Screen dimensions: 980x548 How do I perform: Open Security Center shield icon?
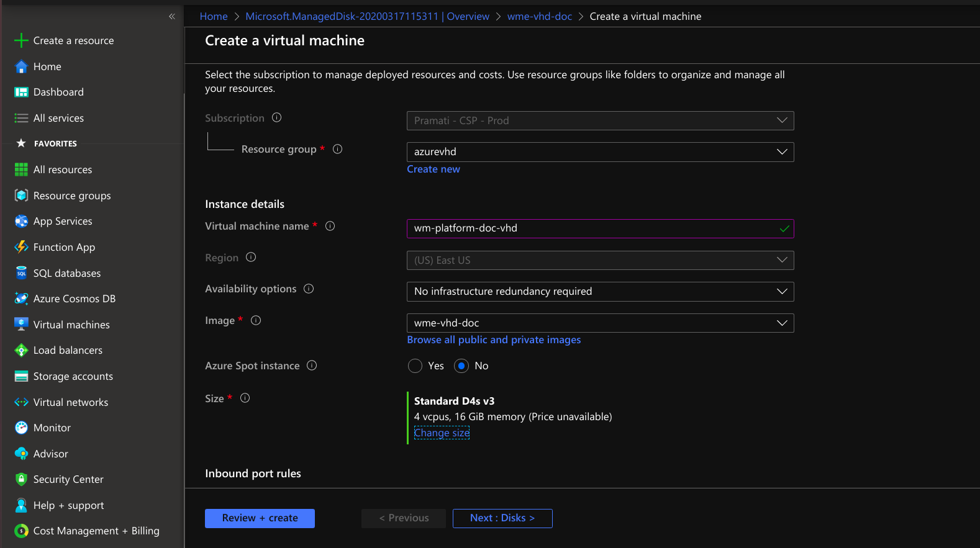coord(21,479)
